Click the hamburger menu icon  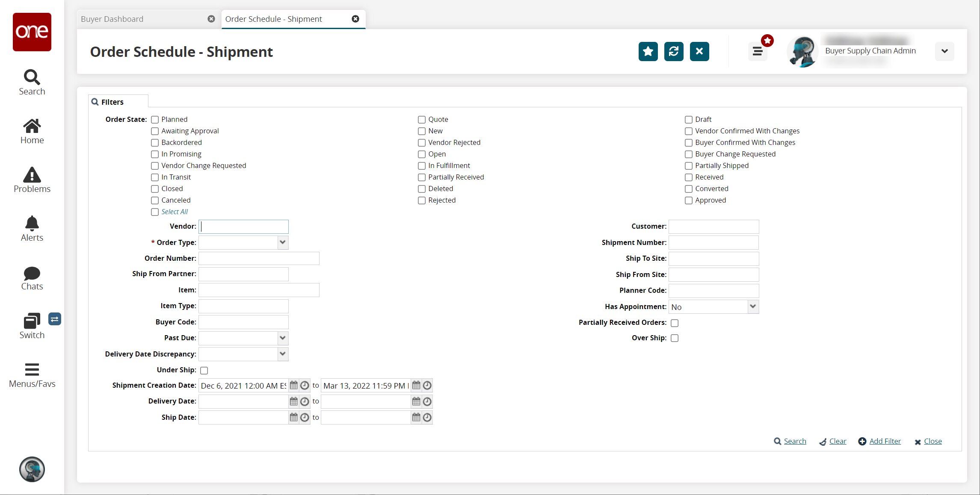(758, 51)
